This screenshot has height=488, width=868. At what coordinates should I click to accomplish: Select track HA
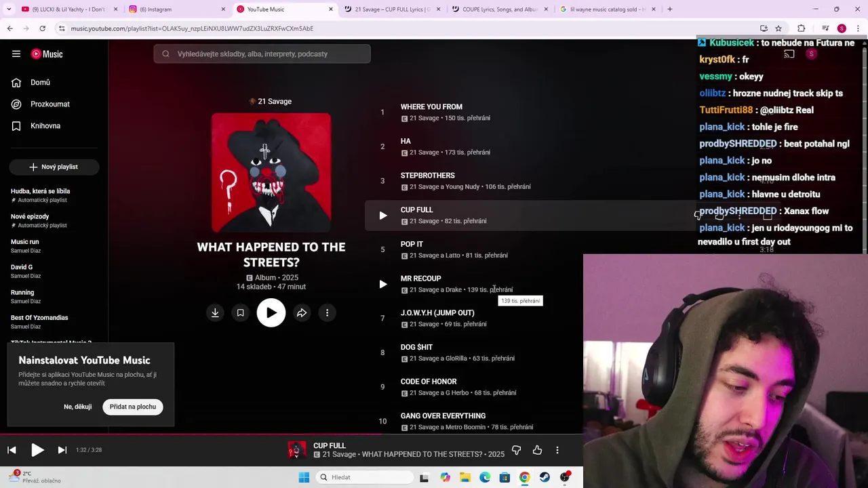click(x=406, y=142)
